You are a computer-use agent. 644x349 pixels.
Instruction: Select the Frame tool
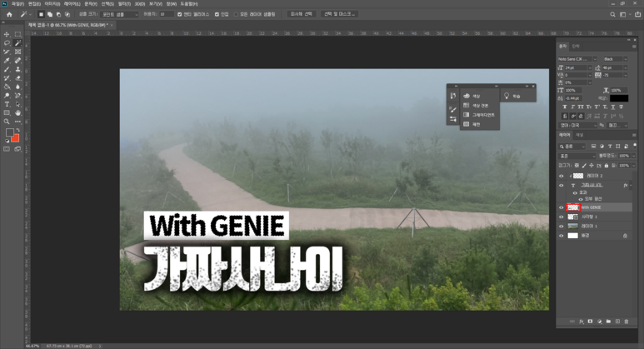(18, 52)
